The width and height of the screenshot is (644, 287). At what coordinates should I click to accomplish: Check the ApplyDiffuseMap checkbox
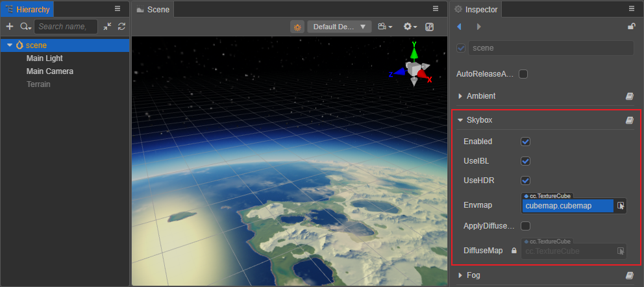point(525,226)
